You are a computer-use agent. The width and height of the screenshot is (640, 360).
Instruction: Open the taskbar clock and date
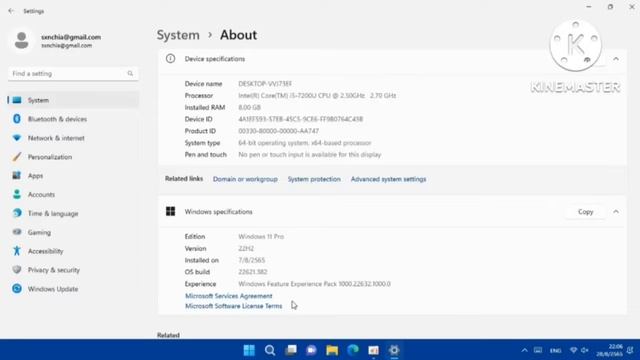(610, 350)
